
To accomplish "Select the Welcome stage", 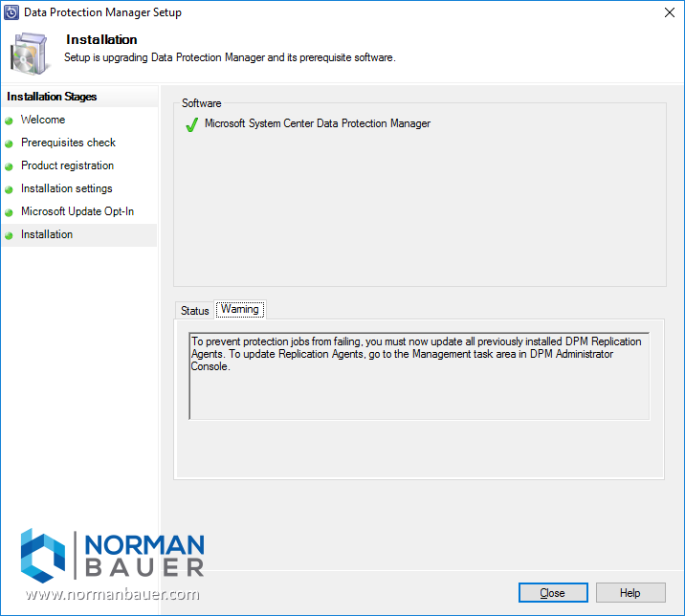I will (43, 120).
